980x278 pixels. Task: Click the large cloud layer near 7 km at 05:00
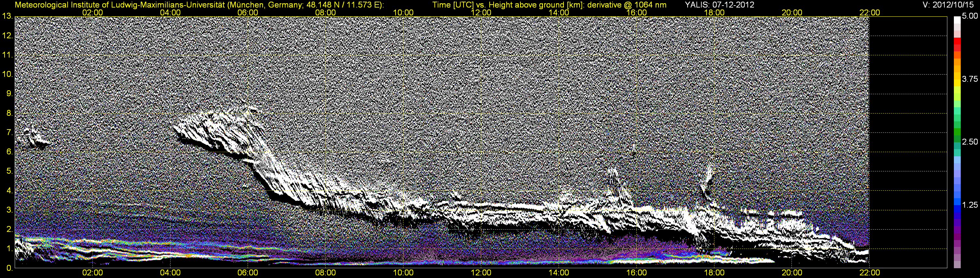pos(217,133)
